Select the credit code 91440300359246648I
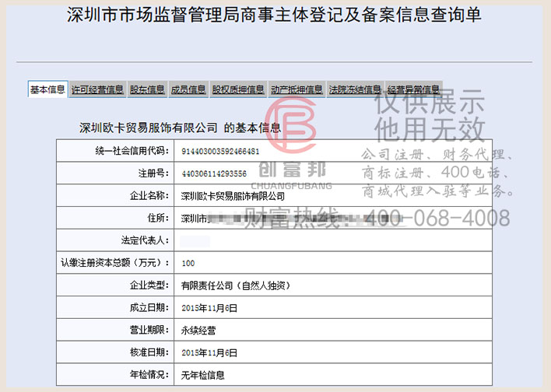 (x=220, y=152)
